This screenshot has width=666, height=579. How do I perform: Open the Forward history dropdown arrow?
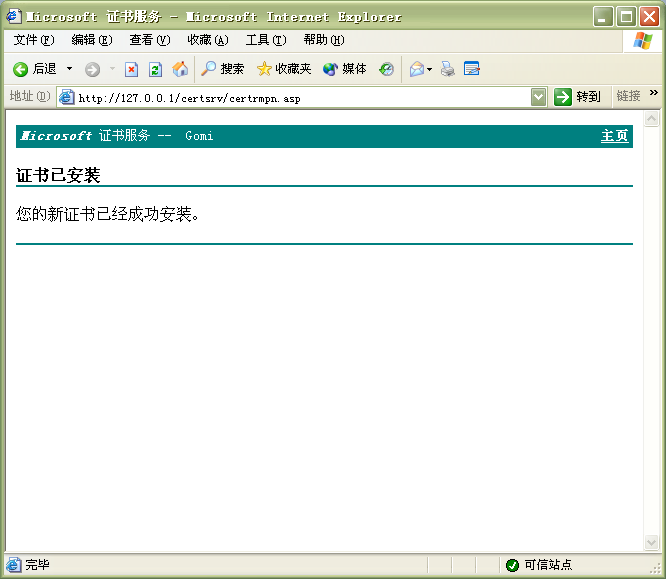pos(112,69)
